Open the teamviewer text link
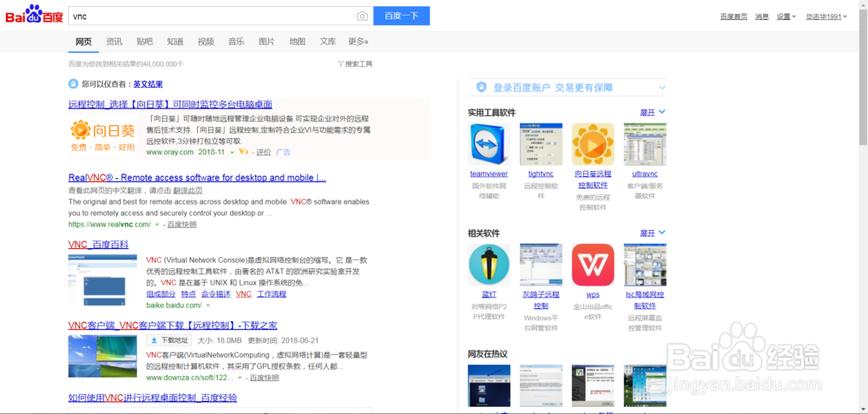 click(490, 174)
